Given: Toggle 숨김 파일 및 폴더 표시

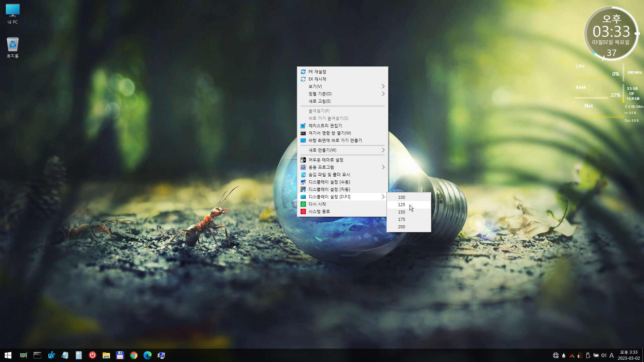Looking at the screenshot, I should pos(342,175).
